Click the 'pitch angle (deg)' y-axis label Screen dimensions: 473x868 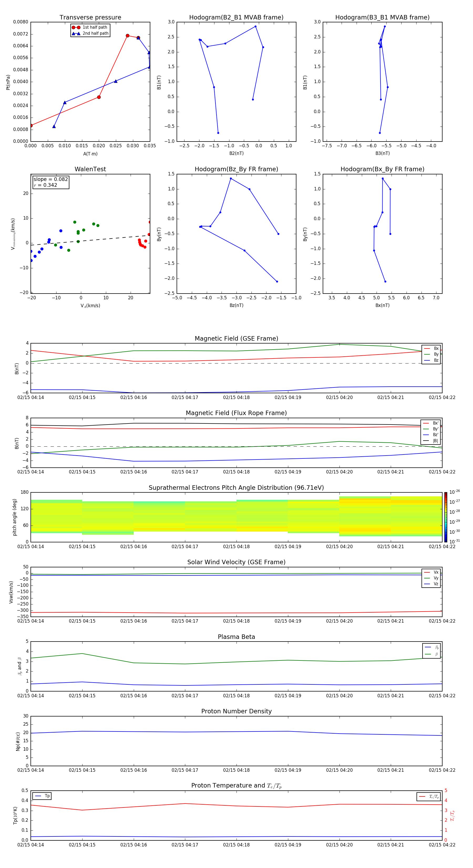(x=14, y=517)
